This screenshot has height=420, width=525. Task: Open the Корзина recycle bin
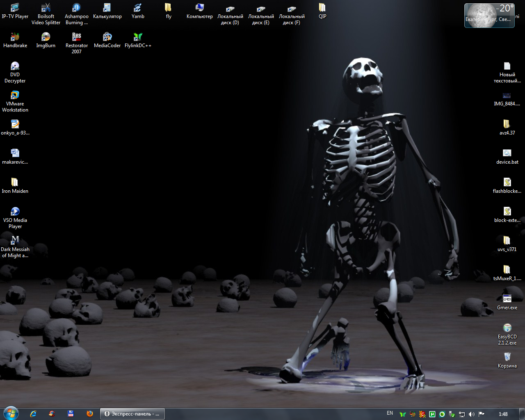(507, 361)
